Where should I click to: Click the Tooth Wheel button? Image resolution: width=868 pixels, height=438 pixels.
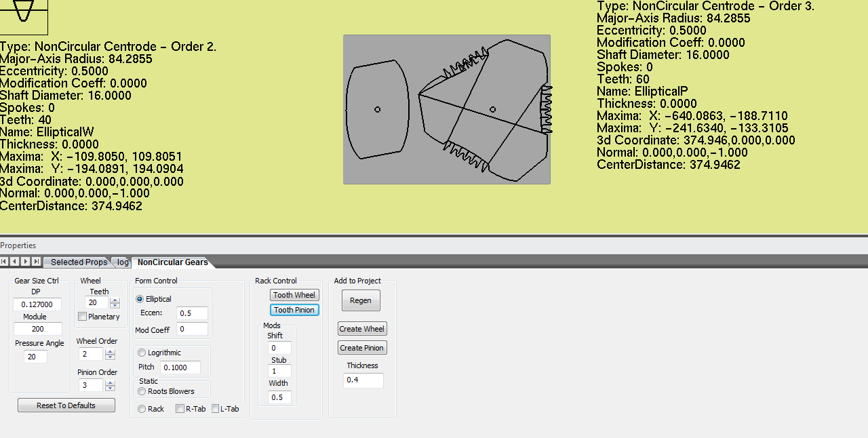pyautogui.click(x=294, y=295)
